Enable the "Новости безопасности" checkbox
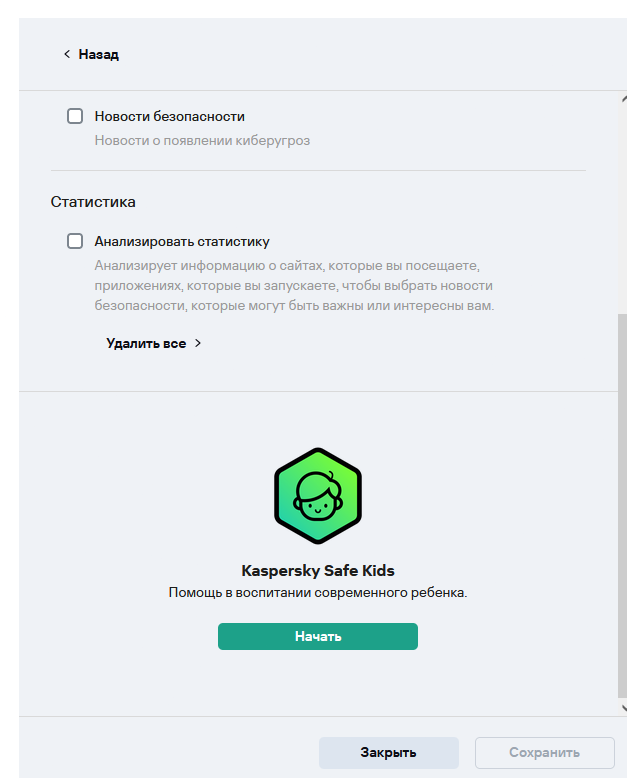 75,116
